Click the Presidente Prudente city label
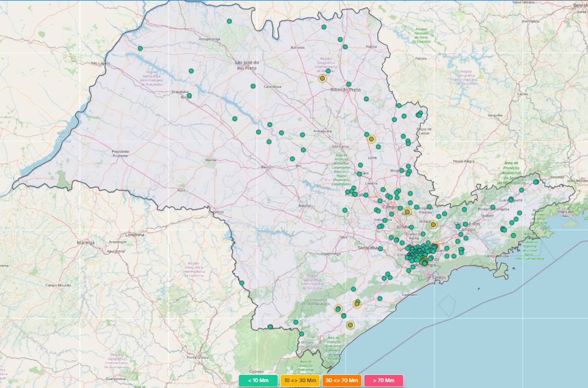 [x=120, y=153]
